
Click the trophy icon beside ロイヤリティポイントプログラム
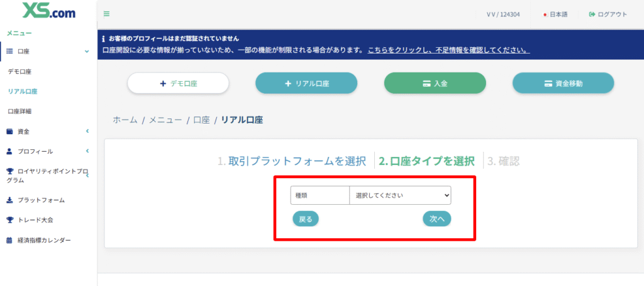point(10,171)
